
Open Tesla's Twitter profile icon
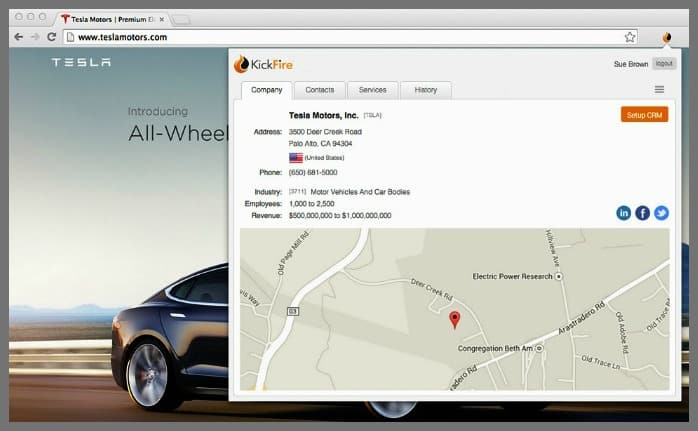click(661, 213)
